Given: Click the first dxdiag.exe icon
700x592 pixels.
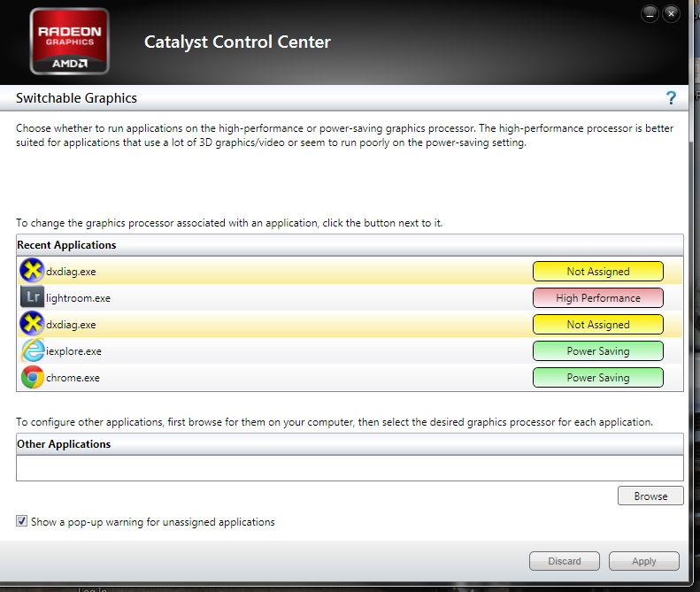Looking at the screenshot, I should tap(32, 271).
